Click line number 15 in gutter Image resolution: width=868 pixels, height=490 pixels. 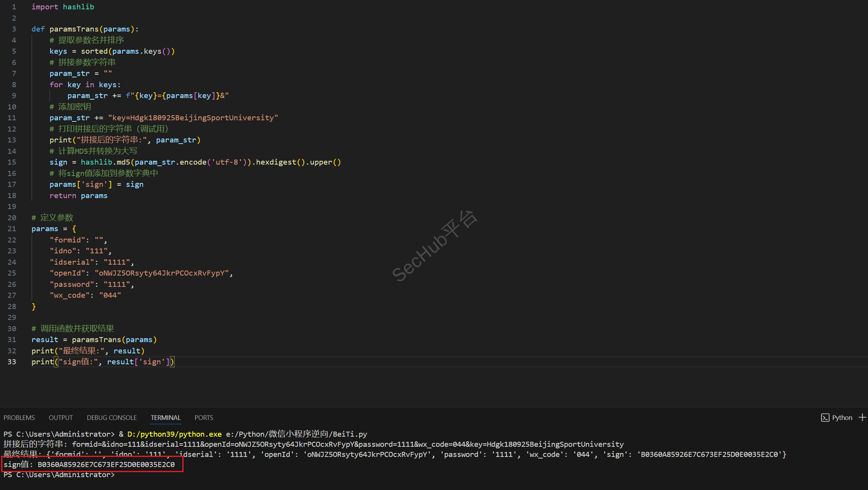point(12,162)
